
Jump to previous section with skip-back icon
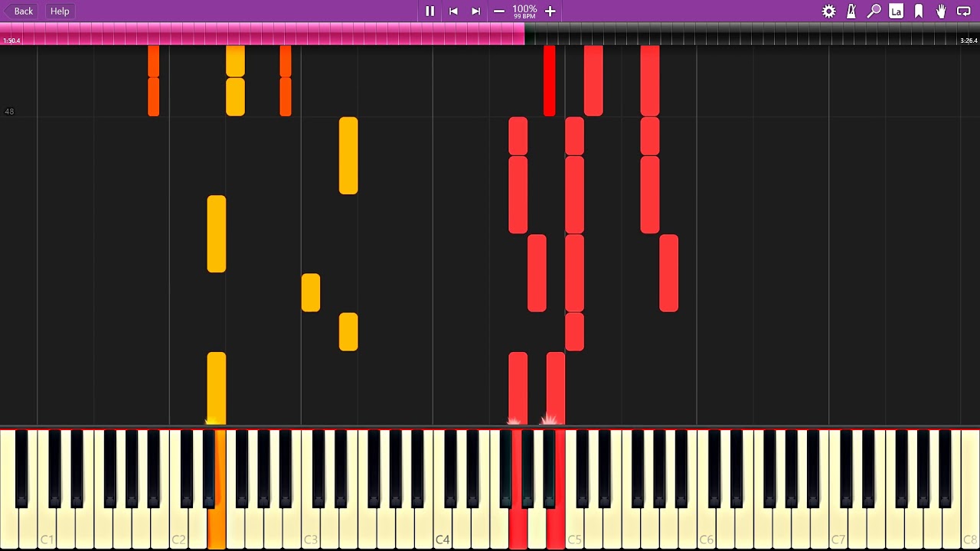coord(453,11)
